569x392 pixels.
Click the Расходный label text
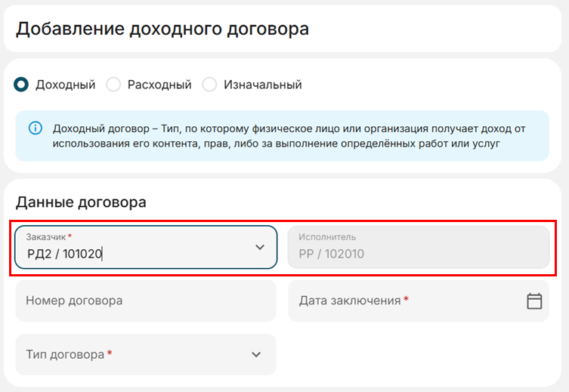pyautogui.click(x=159, y=85)
